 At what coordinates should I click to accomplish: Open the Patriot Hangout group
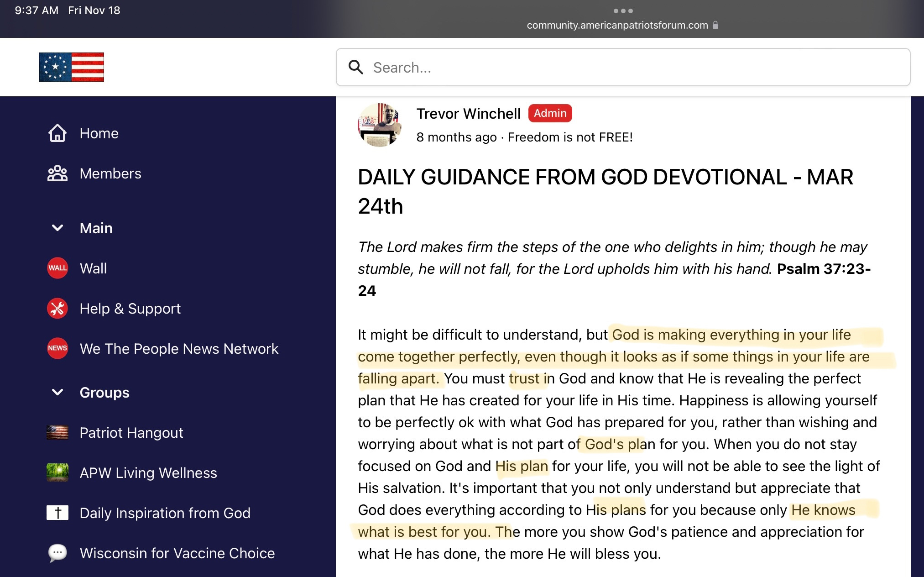tap(131, 433)
